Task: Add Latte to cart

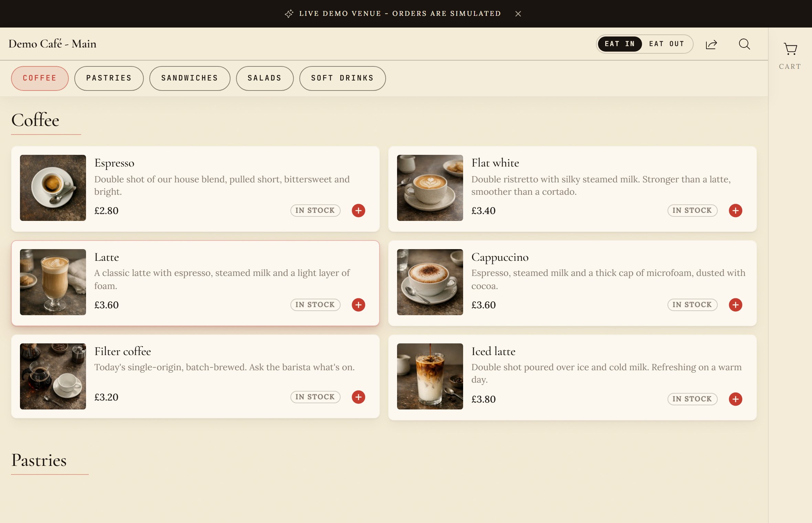Action: (x=358, y=305)
